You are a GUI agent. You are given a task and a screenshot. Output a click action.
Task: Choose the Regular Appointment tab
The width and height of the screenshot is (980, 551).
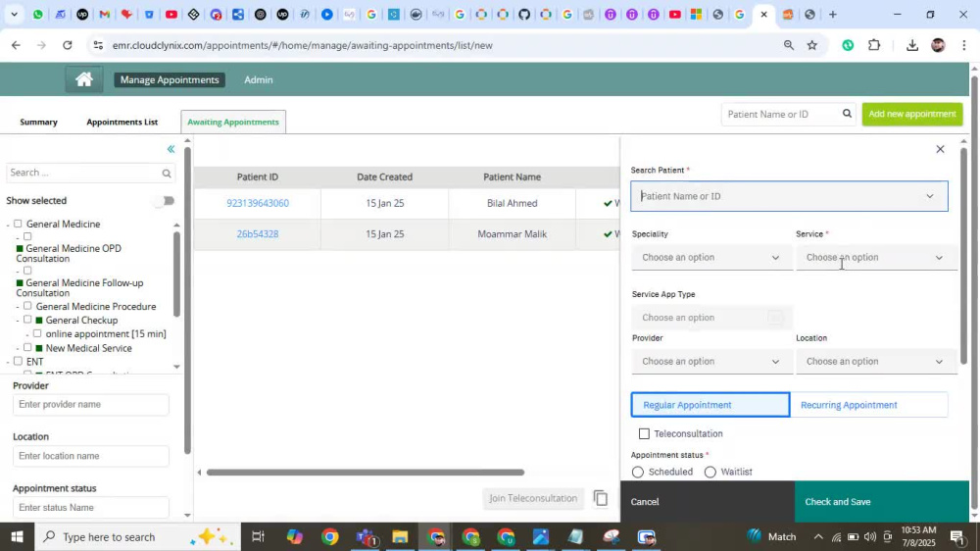coord(710,405)
